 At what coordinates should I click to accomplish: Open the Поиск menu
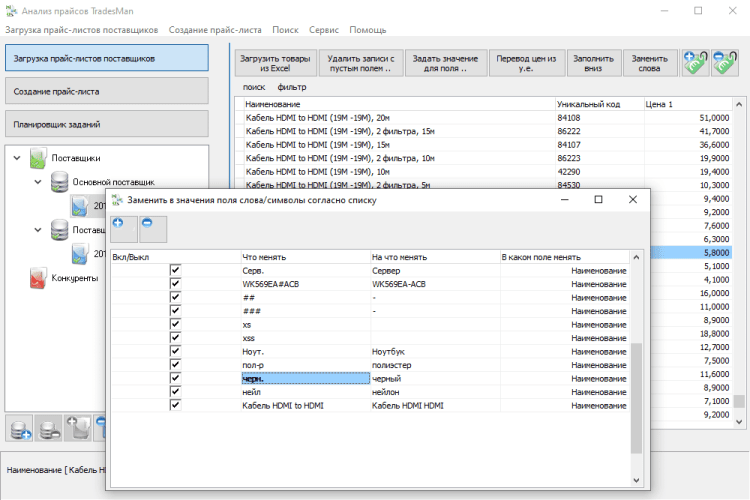pos(285,30)
